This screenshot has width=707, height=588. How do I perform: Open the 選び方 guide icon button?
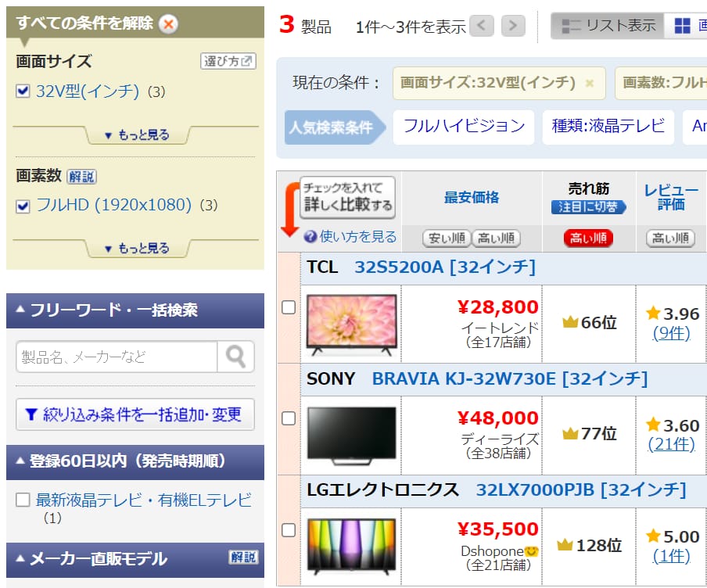coord(228,61)
